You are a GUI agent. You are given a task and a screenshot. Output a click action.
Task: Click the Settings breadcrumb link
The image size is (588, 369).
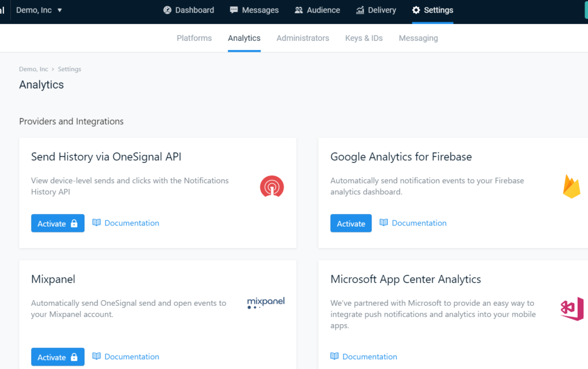[69, 69]
